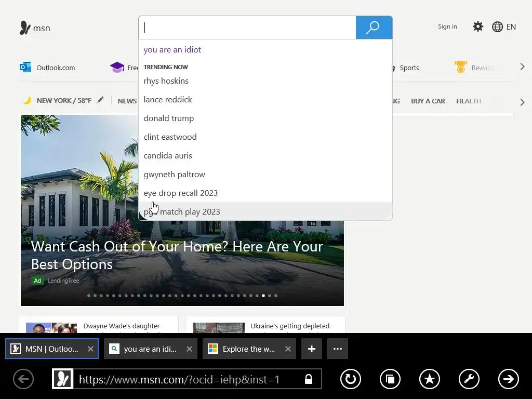Refresh the page with the reload button
Viewport: 532px width, 399px height.
(351, 379)
